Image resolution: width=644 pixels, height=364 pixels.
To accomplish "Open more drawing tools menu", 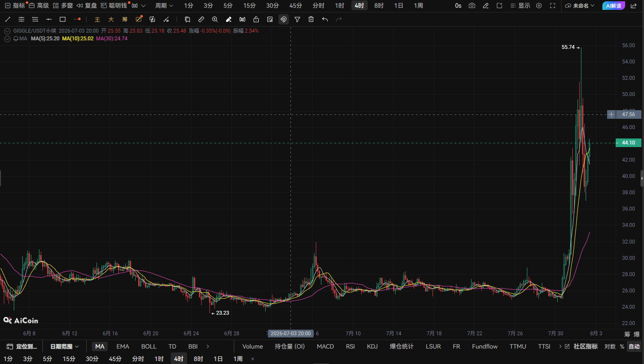I will click(77, 19).
